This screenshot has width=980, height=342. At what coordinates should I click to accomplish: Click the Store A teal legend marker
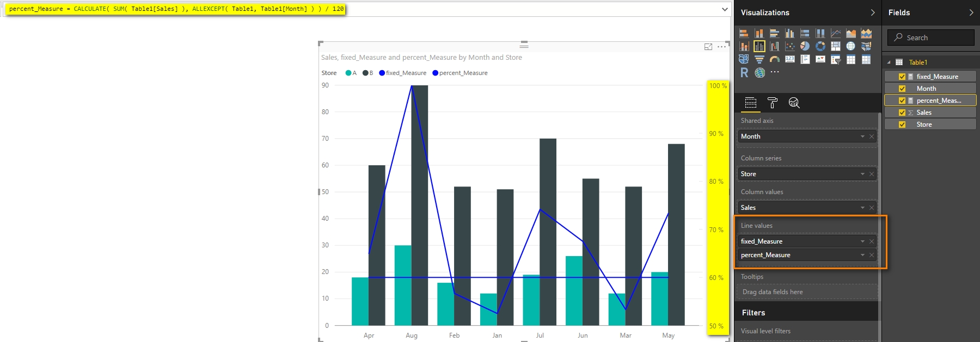[x=348, y=73]
